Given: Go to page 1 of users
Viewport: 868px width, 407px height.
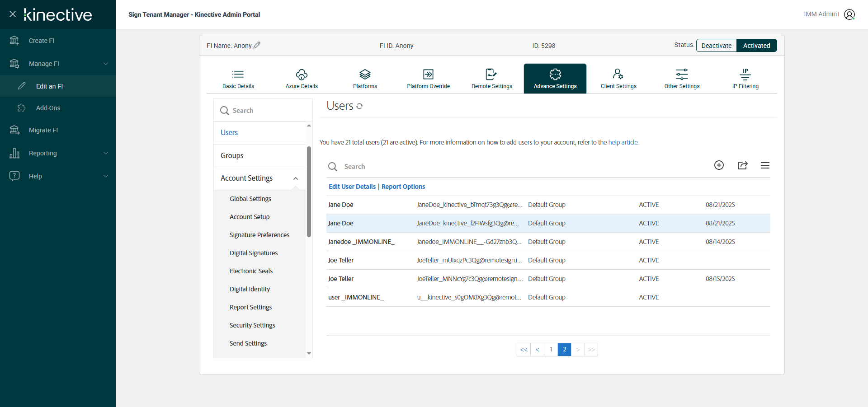Looking at the screenshot, I should 551,350.
